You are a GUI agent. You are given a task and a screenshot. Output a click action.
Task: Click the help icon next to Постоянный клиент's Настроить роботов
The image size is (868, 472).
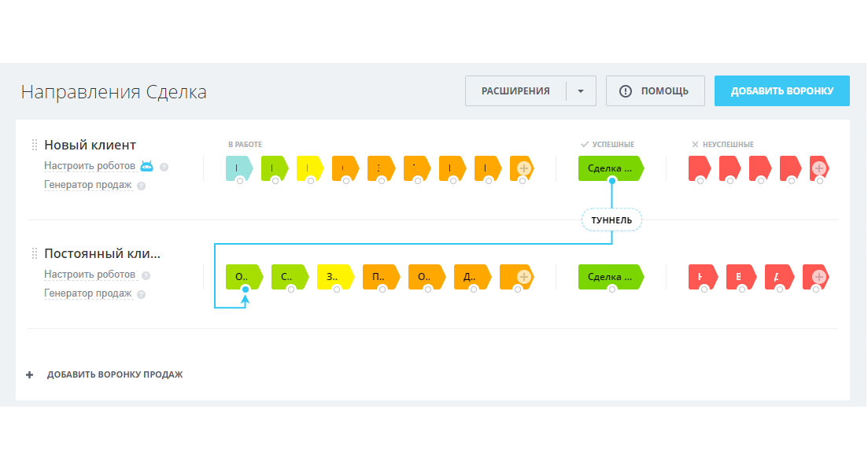point(146,275)
